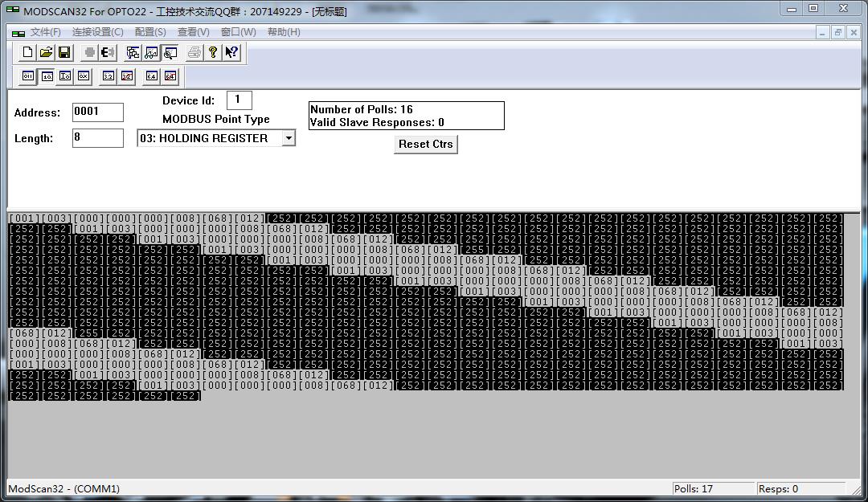Viewport: 868px width, 502px height.
Task: Toggle decimal display format icon
Action: (47, 76)
